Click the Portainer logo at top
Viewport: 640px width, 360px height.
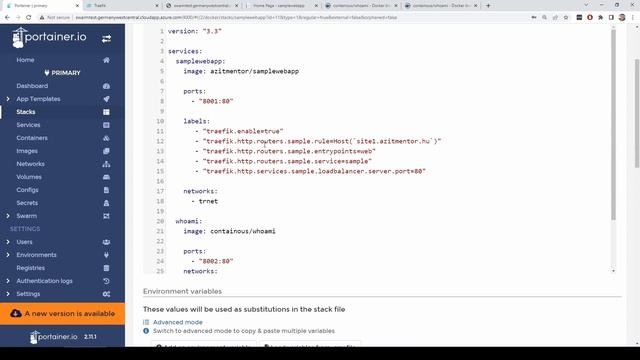pyautogui.click(x=49, y=38)
